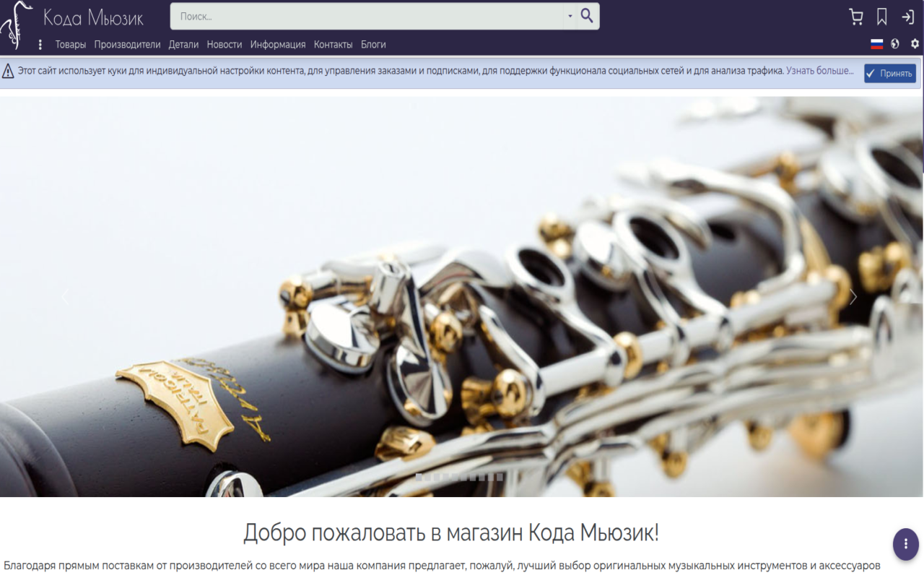Open the Новости menu

coord(225,44)
